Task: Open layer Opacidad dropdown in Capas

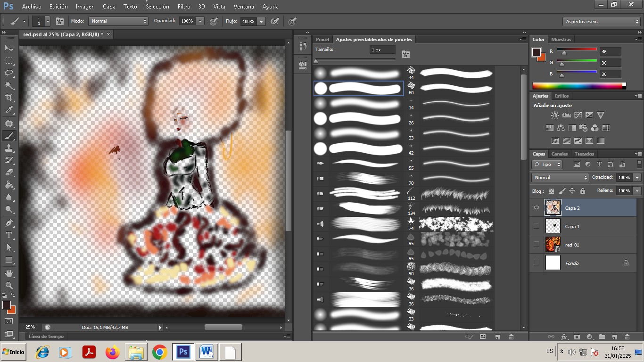Action: [x=637, y=178]
